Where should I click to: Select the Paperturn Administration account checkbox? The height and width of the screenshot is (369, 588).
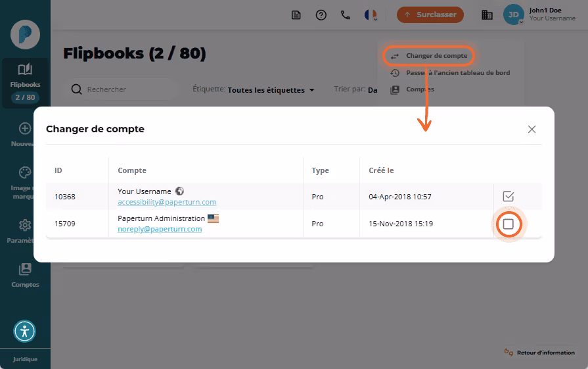pos(508,224)
